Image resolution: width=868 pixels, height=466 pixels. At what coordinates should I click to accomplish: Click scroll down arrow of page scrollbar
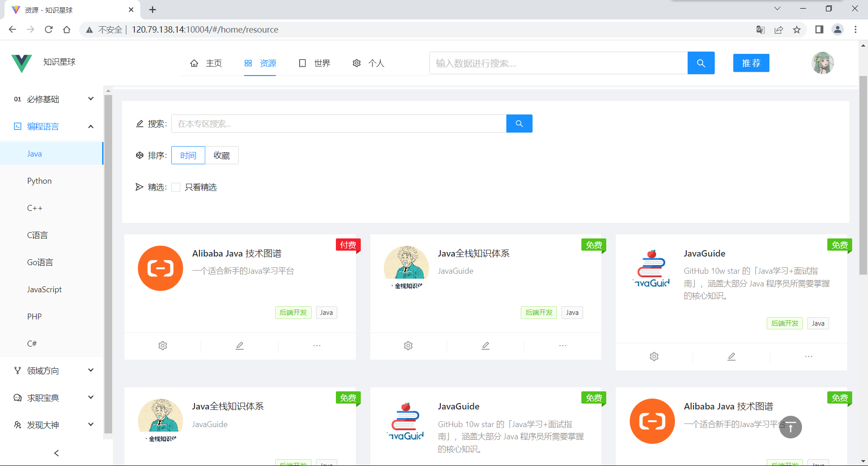[863, 461]
